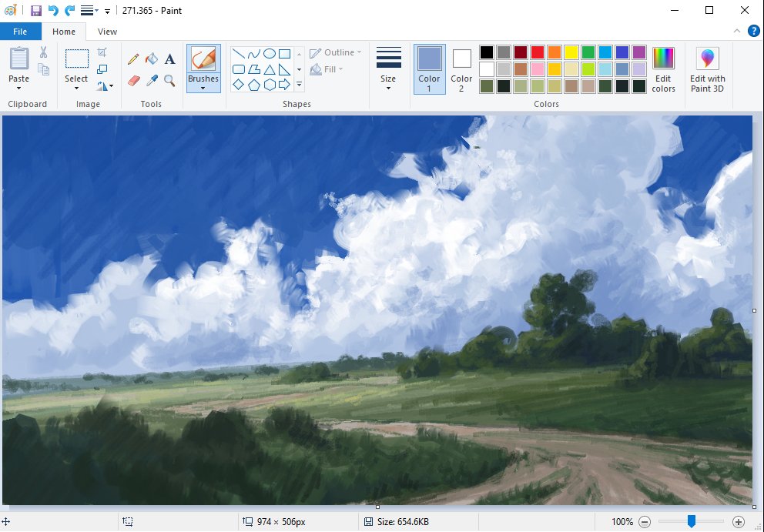Image resolution: width=764 pixels, height=532 pixels.
Task: Click the Undo arrow
Action: point(53,10)
